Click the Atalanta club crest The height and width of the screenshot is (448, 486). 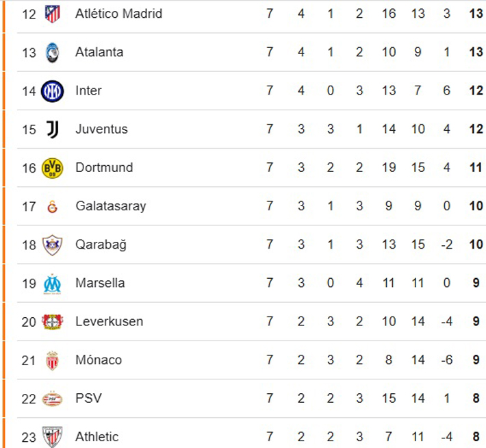(52, 52)
